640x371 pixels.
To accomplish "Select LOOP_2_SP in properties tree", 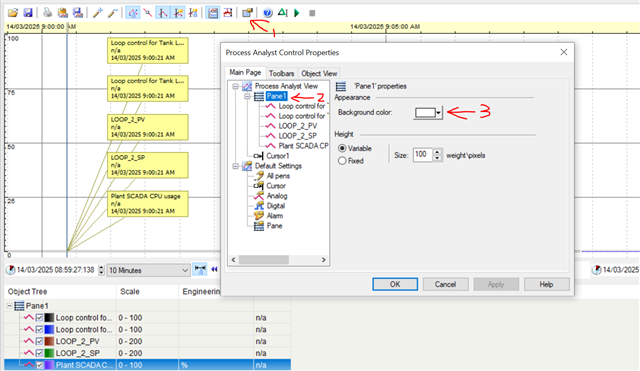I will pos(298,136).
